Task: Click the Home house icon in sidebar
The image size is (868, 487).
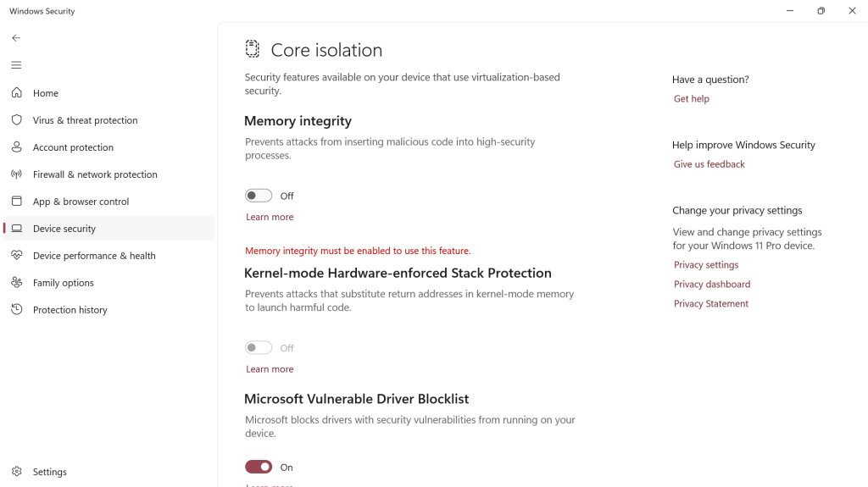Action: pos(16,93)
